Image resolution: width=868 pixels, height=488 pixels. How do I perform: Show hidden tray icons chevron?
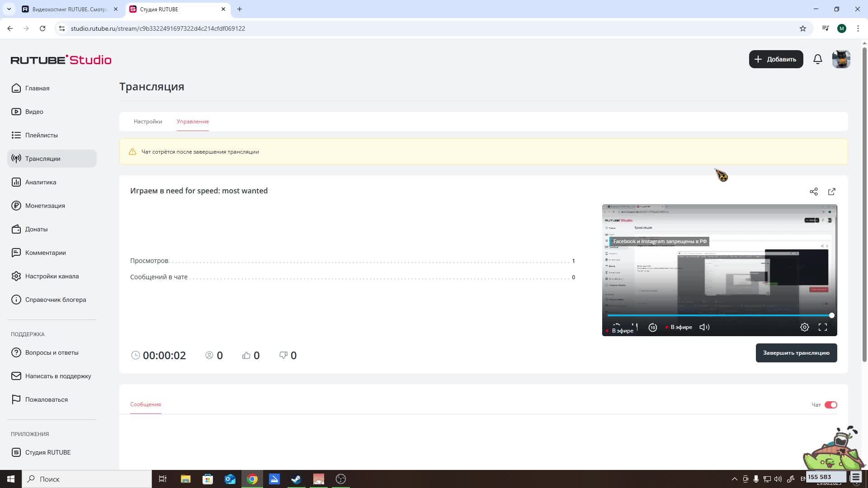pos(735,479)
